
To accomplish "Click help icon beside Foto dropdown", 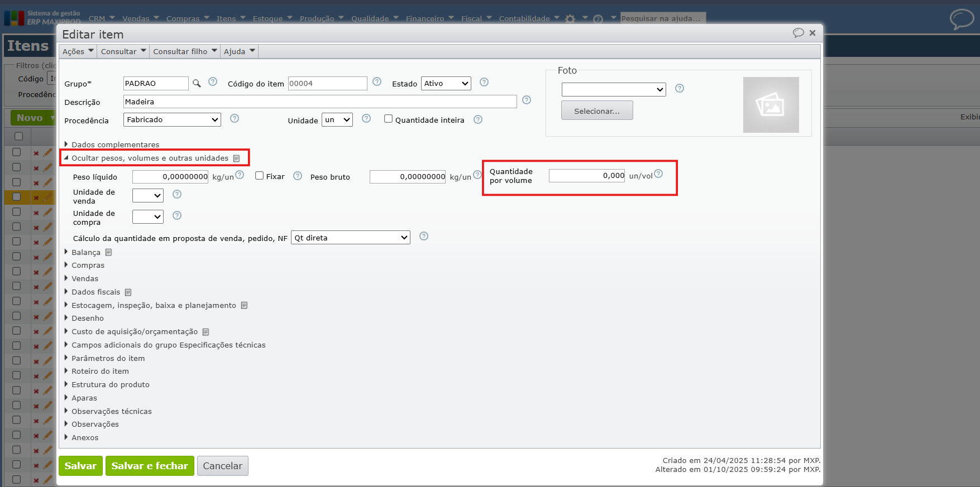I will 680,88.
